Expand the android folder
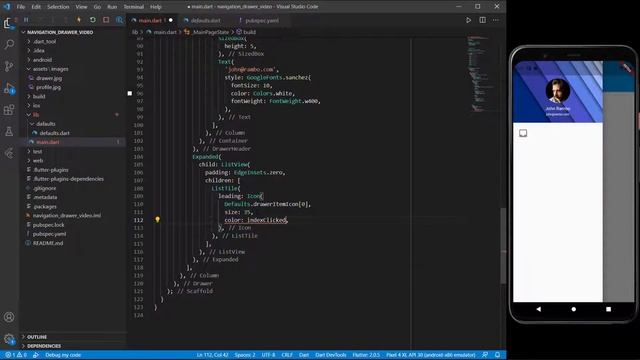This screenshot has height=360, width=640. click(42, 60)
